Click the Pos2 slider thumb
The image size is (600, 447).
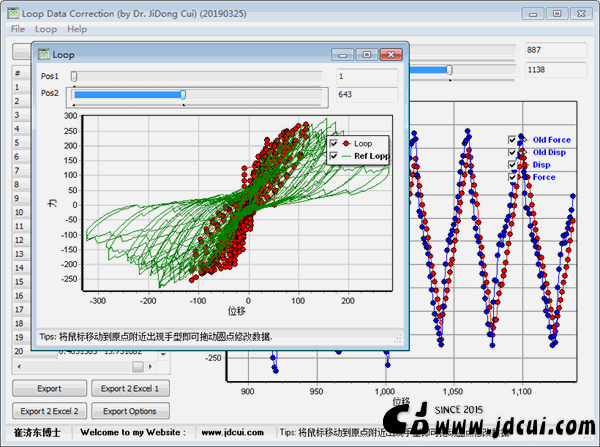pyautogui.click(x=183, y=95)
